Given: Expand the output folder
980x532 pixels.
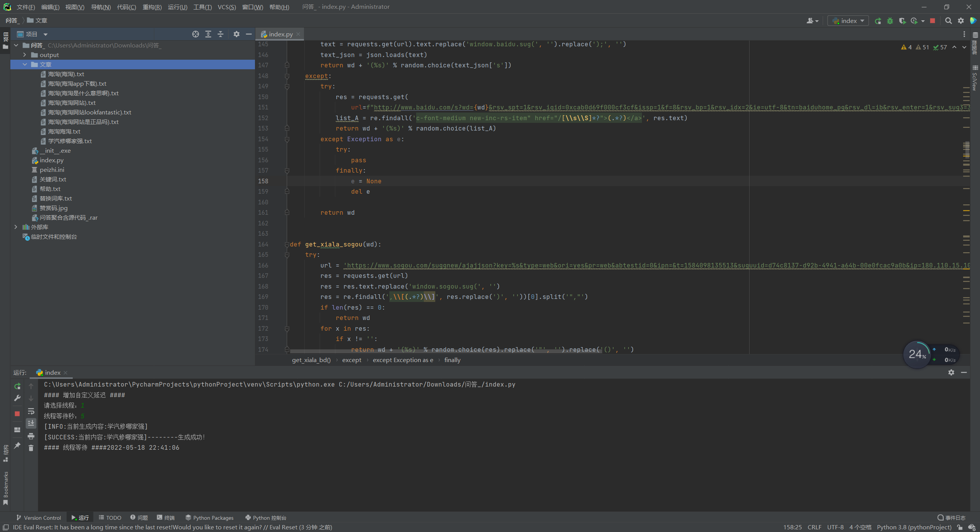Looking at the screenshot, I should [24, 55].
